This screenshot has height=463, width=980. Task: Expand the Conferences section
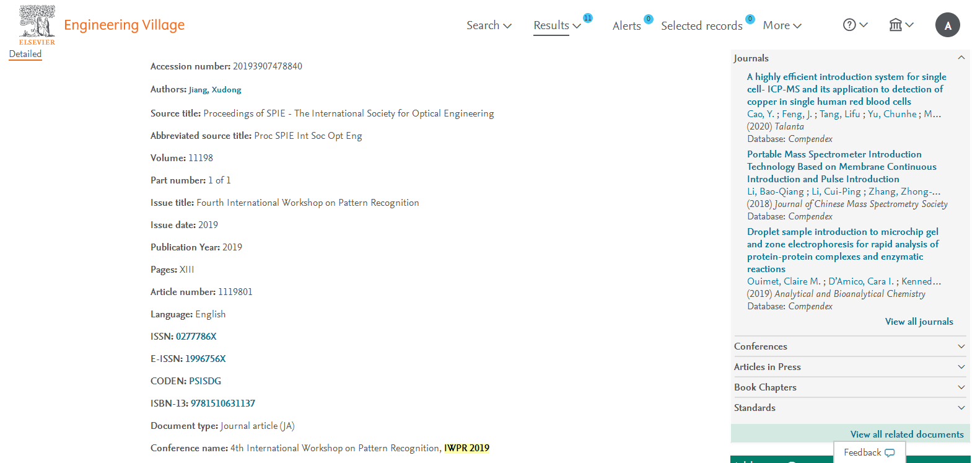[x=961, y=346]
